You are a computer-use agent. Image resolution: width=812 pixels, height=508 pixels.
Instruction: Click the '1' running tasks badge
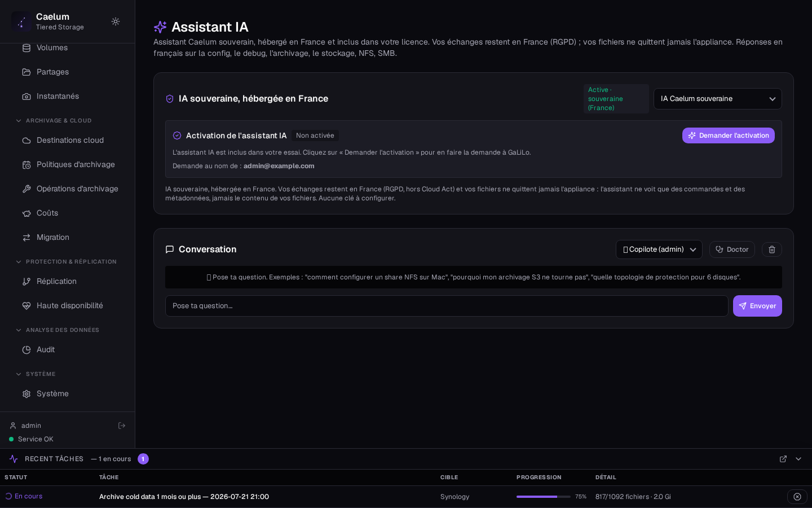[x=143, y=459]
